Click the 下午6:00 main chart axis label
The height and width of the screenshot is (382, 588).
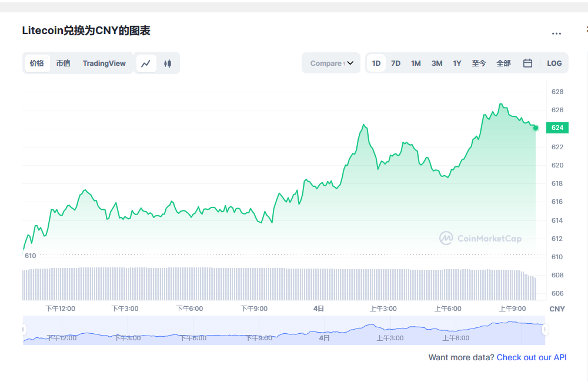click(x=189, y=309)
